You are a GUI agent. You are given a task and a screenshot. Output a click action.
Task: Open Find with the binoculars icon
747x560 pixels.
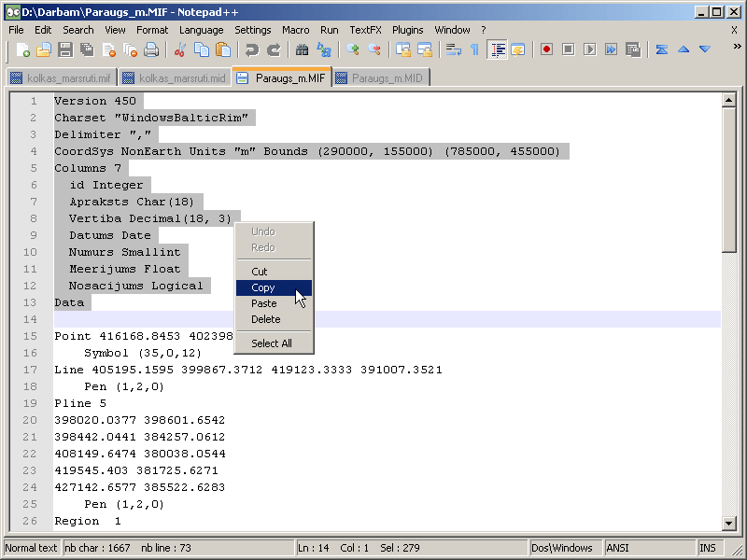[302, 49]
